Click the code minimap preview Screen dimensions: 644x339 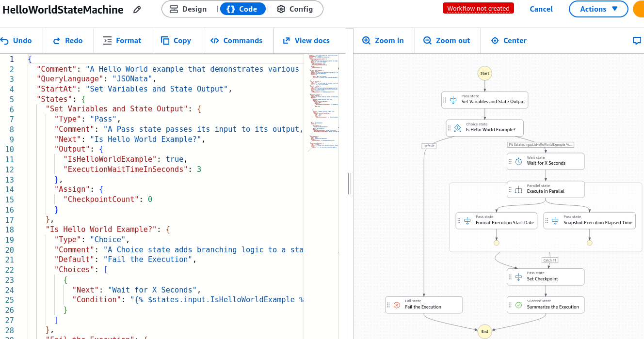pyautogui.click(x=323, y=103)
